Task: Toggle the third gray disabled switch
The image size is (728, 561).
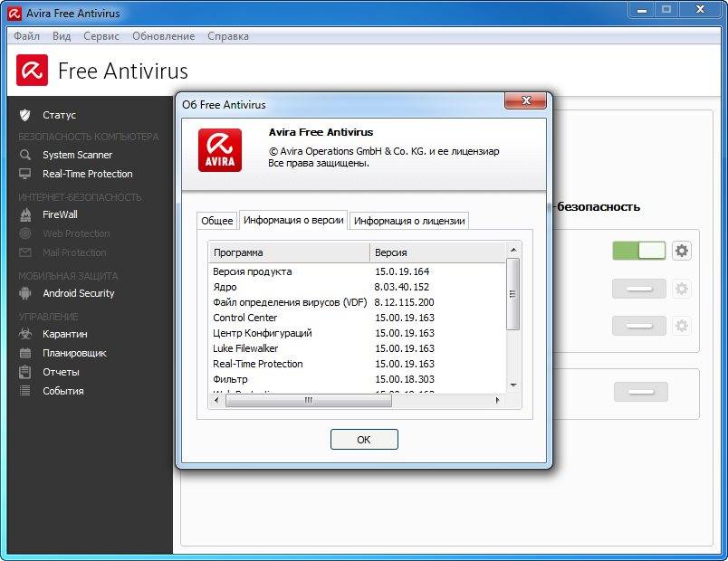Action: 639,326
